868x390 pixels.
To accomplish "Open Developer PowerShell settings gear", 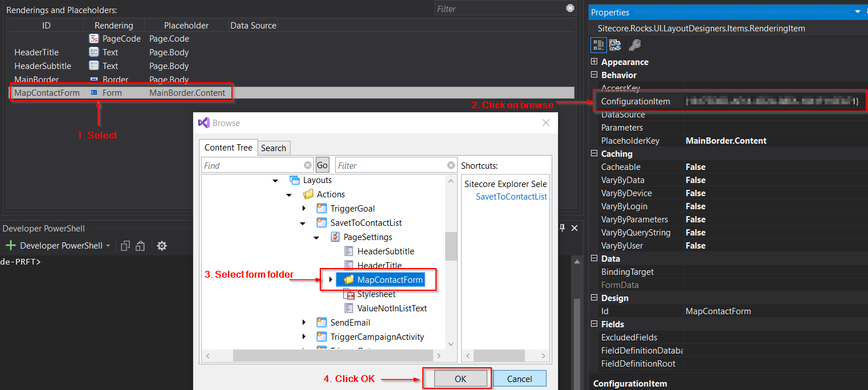I will 162,246.
